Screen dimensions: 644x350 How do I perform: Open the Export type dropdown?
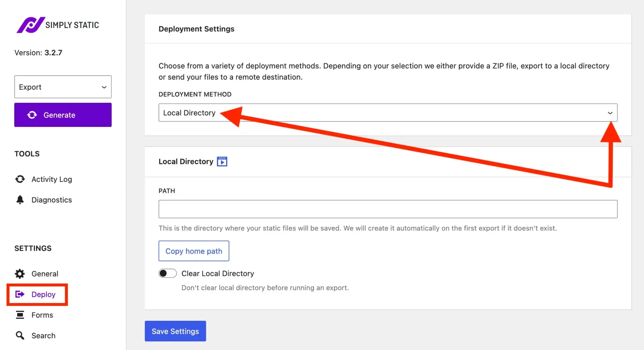click(63, 87)
